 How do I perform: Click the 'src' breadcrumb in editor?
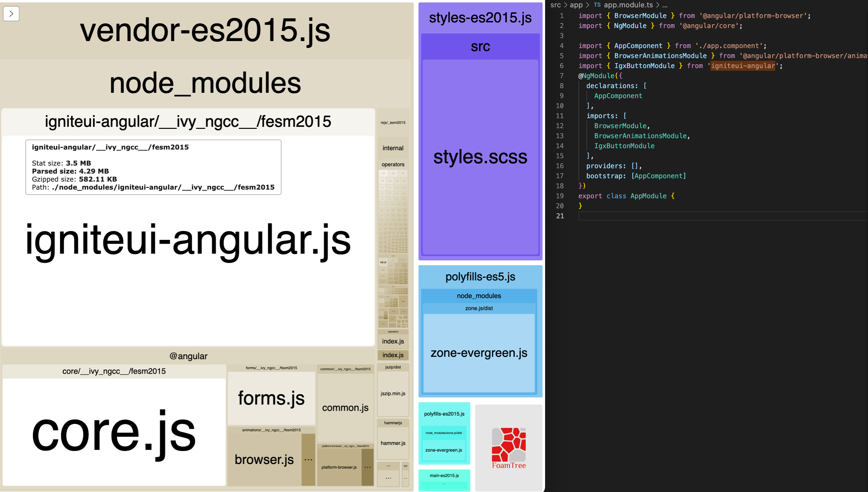555,5
